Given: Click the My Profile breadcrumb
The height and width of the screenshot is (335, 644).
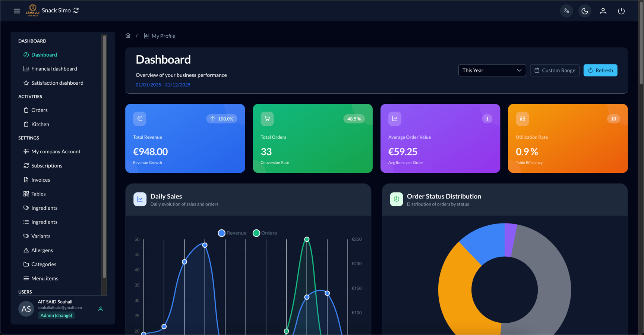Looking at the screenshot, I should 160,36.
